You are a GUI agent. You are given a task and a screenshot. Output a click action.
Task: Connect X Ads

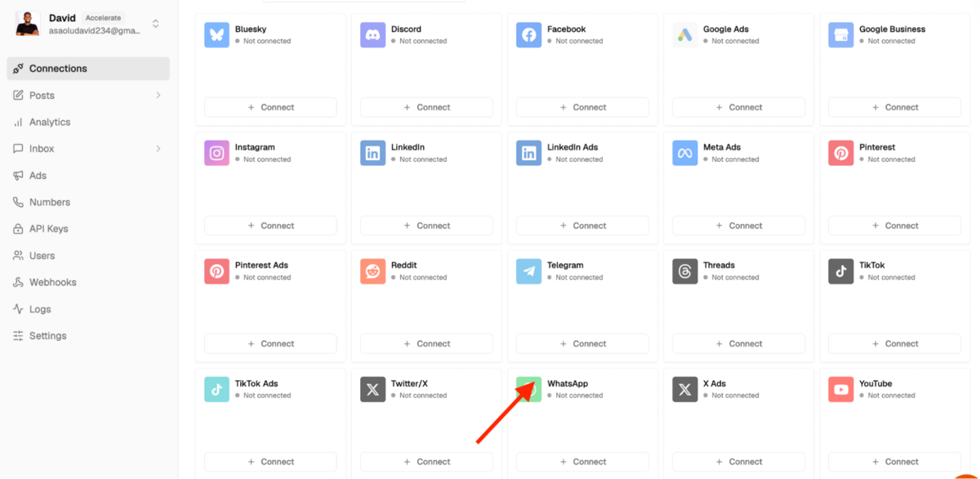click(x=738, y=462)
